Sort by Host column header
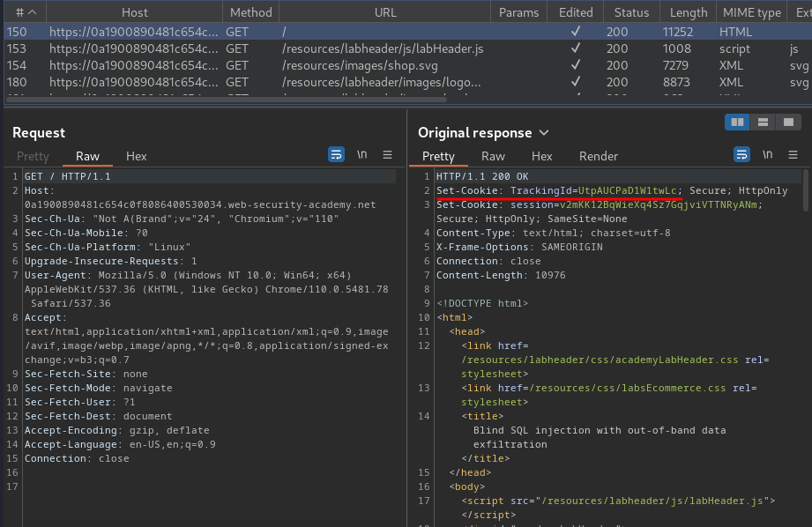812x527 pixels. [x=135, y=12]
